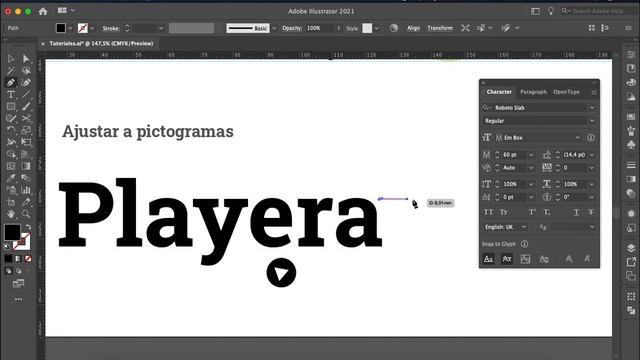This screenshot has width=640, height=360.
Task: Select the Direct Selection tool
Action: (x=26, y=59)
